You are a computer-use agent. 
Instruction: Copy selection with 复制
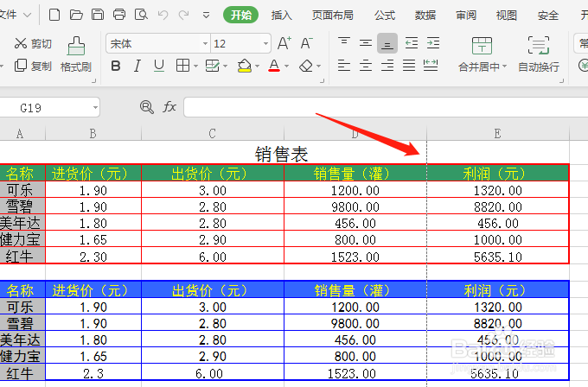tap(33, 66)
